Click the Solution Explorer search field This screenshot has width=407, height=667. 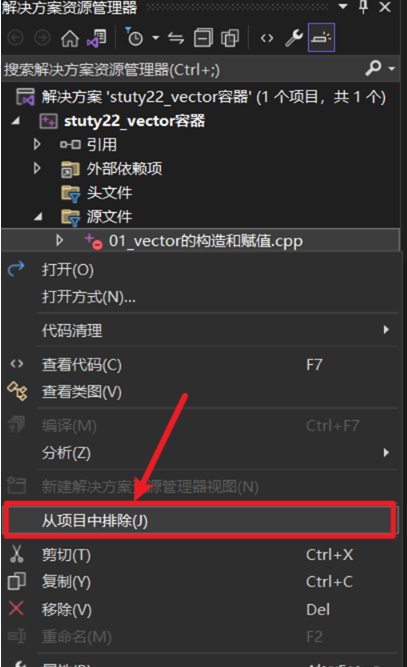point(183,69)
